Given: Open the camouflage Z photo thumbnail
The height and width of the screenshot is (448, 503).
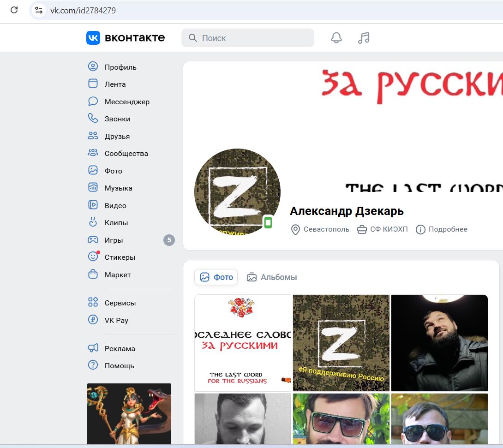Looking at the screenshot, I should [x=341, y=343].
